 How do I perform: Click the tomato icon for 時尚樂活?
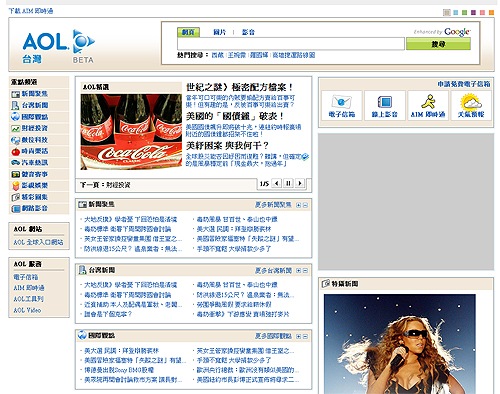coord(15,152)
